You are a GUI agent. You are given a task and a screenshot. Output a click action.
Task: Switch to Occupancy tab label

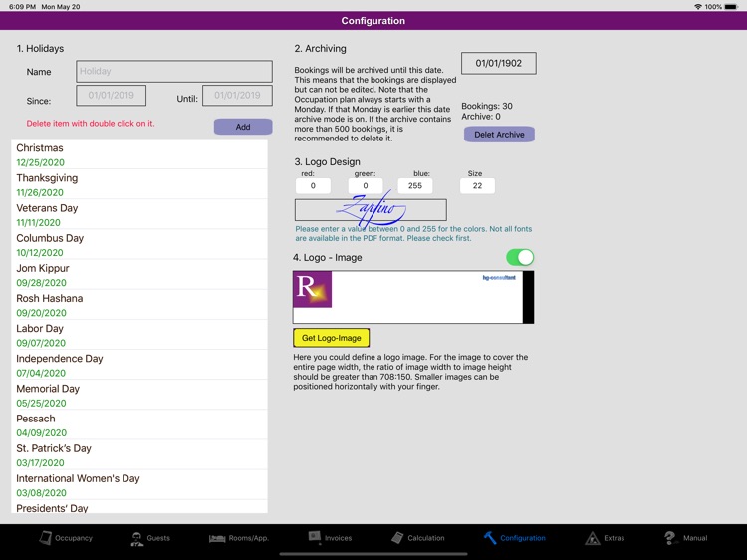74,538
